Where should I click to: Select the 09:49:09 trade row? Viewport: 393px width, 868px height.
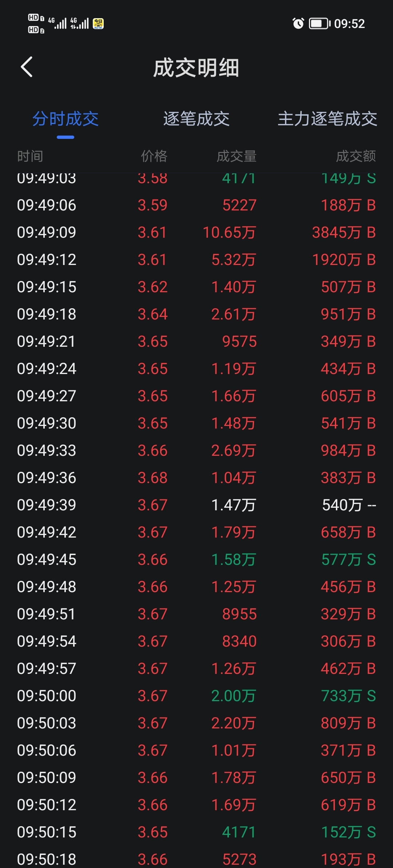[196, 232]
